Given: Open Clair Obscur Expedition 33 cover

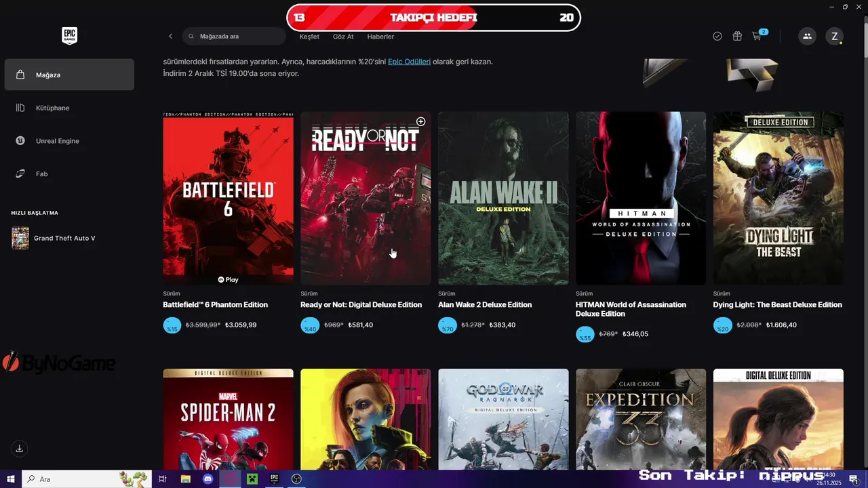Looking at the screenshot, I should click(641, 419).
